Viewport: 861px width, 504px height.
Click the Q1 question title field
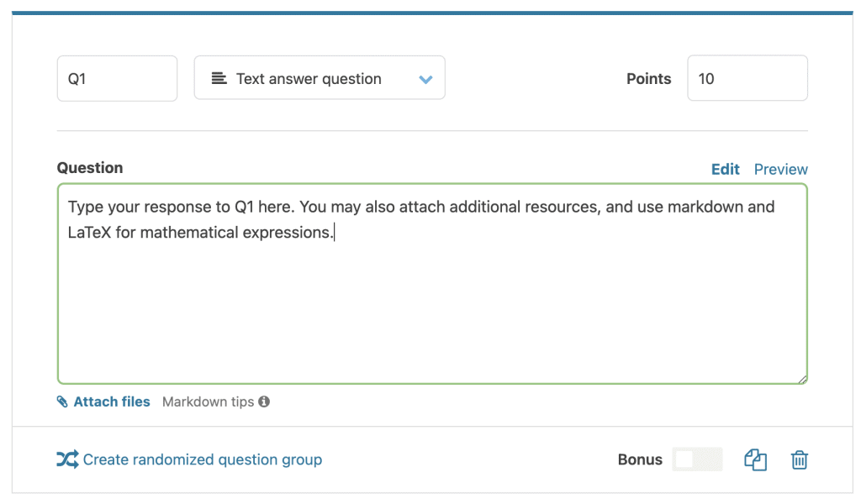click(x=117, y=79)
